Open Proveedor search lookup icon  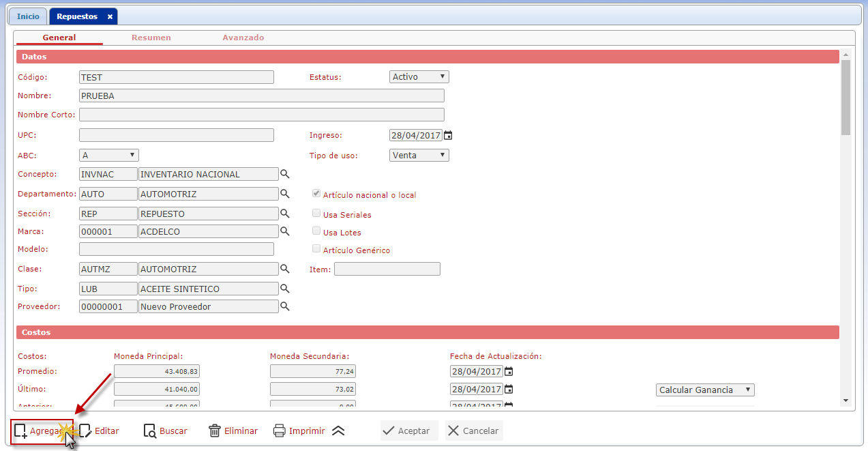285,306
